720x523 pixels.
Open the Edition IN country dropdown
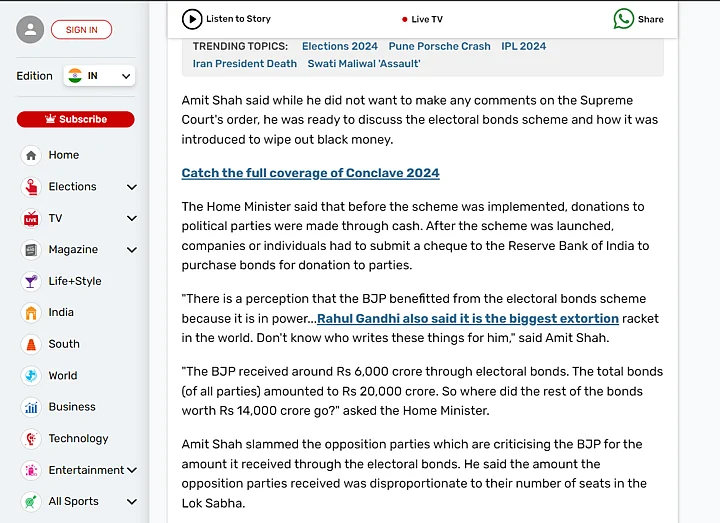coord(99,76)
